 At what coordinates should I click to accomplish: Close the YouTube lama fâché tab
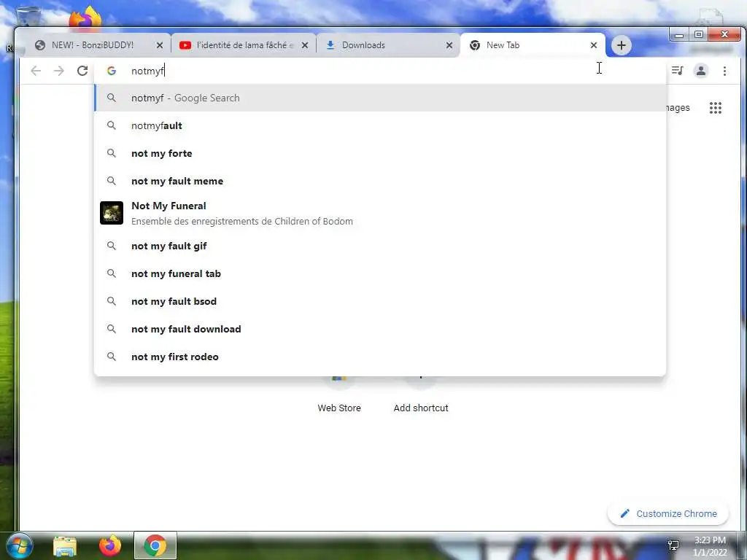tap(305, 45)
